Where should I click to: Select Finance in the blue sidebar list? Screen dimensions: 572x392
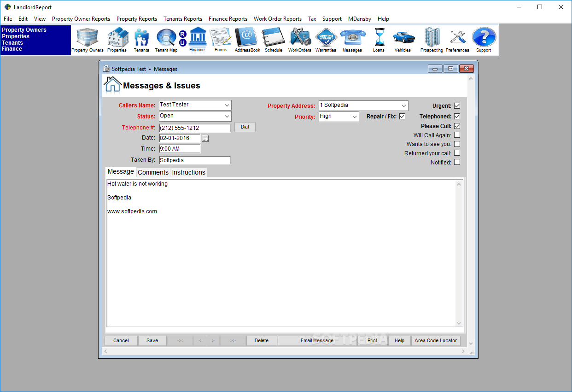click(12, 49)
